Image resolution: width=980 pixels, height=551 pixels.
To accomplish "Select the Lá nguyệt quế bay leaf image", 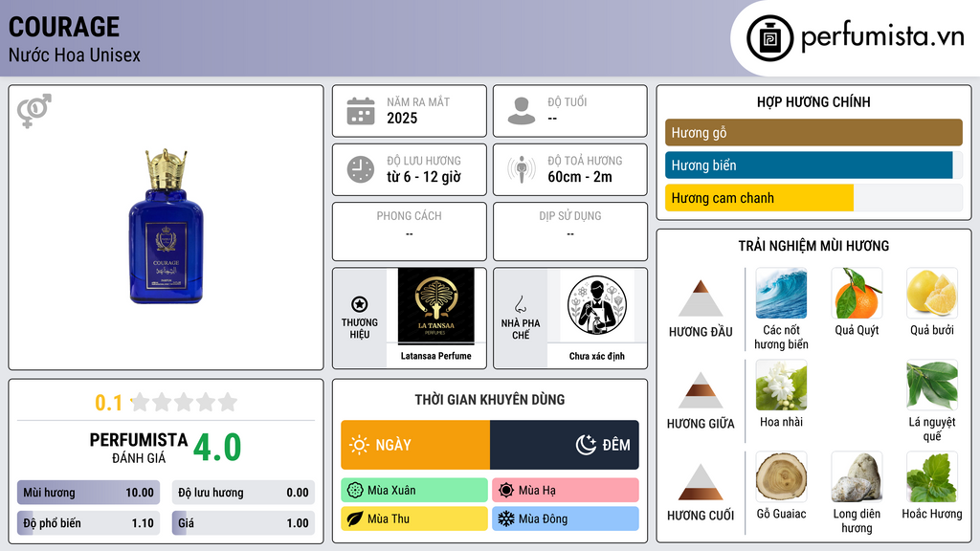I will 932,386.
